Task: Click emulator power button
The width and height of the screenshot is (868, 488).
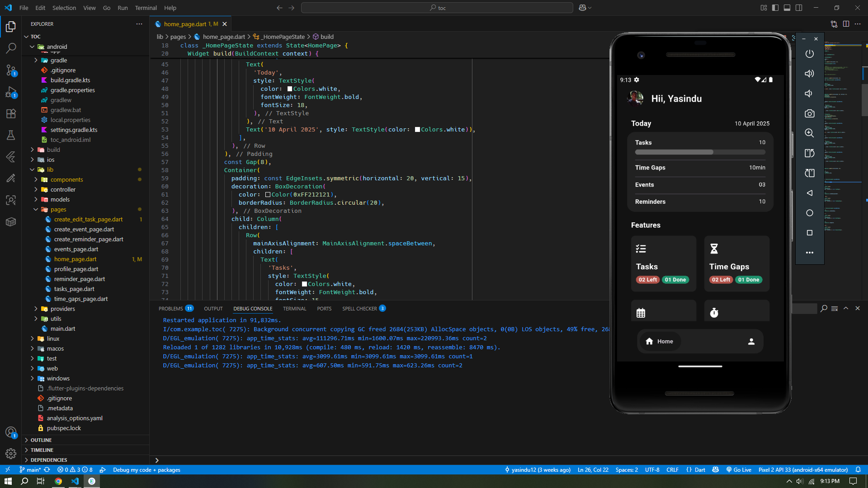Action: [x=810, y=54]
